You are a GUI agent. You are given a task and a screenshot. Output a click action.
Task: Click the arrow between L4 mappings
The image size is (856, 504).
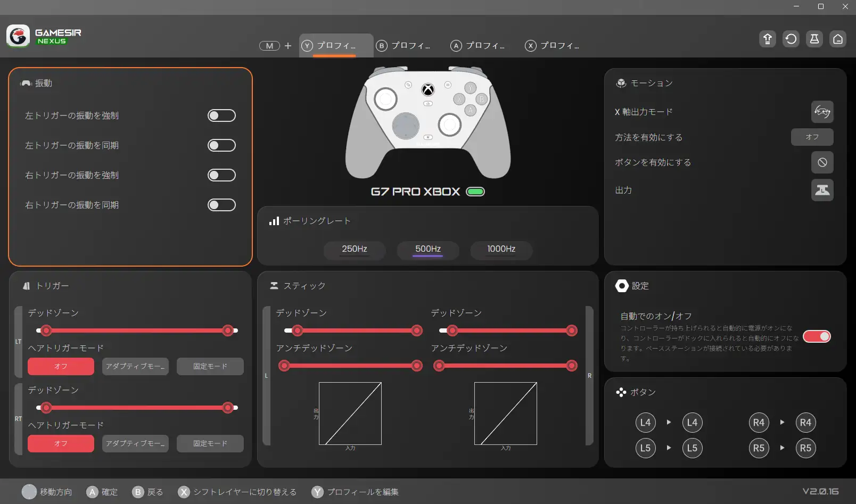point(669,422)
